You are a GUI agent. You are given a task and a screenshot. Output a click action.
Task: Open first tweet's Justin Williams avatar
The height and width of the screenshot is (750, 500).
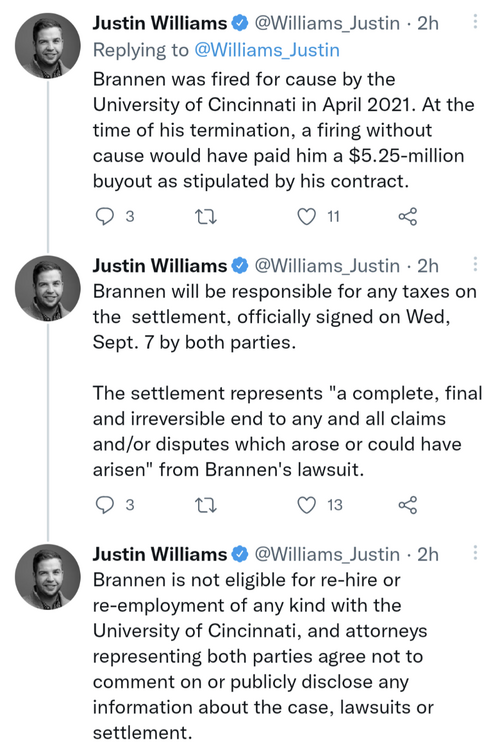tap(48, 45)
